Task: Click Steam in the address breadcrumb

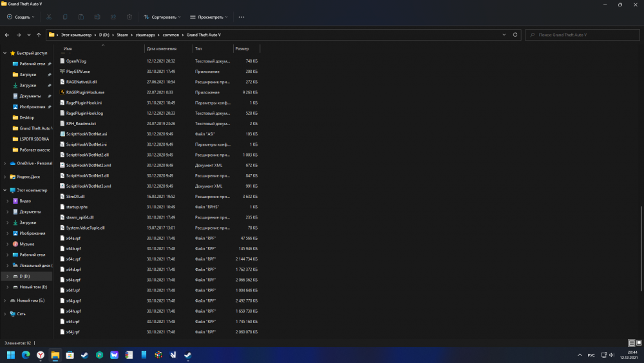Action: point(122,35)
